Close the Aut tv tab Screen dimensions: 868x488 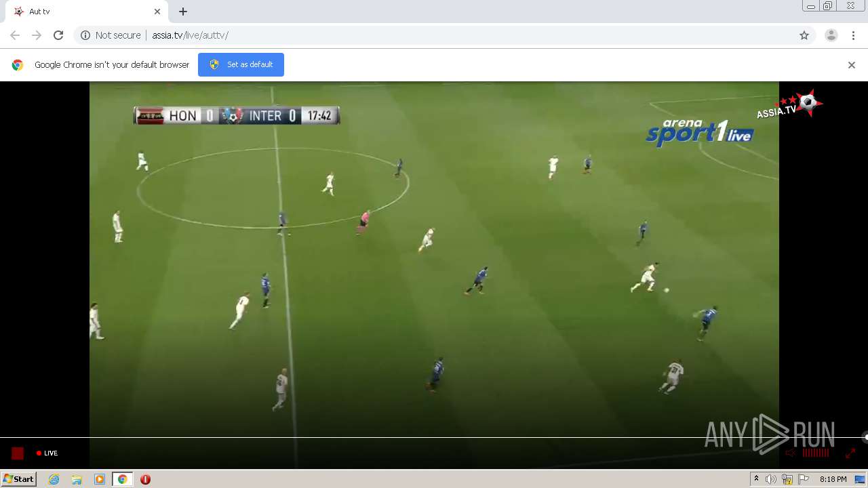[x=157, y=12]
